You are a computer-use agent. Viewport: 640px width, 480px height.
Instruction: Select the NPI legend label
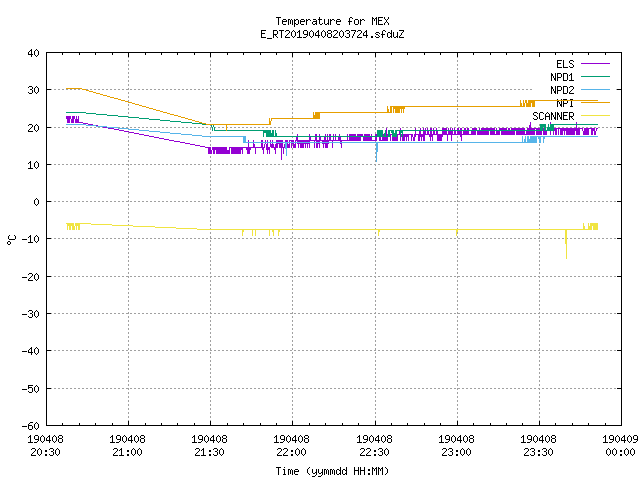coord(565,103)
